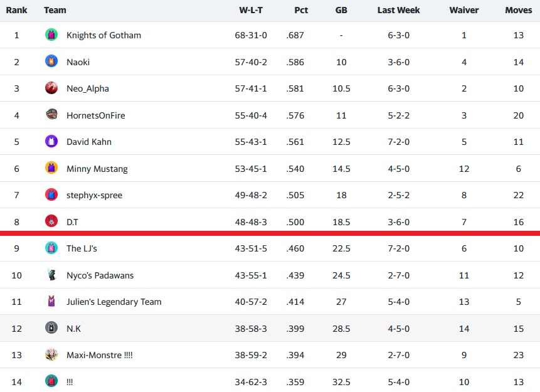
Task: Click the David Kahn jersey icon
Action: [x=51, y=142]
